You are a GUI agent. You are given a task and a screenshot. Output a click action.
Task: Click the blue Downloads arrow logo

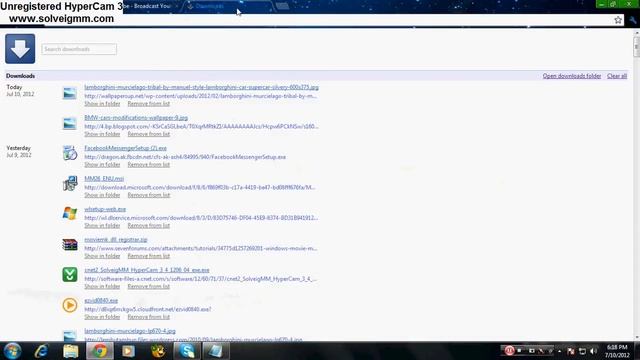click(x=20, y=49)
